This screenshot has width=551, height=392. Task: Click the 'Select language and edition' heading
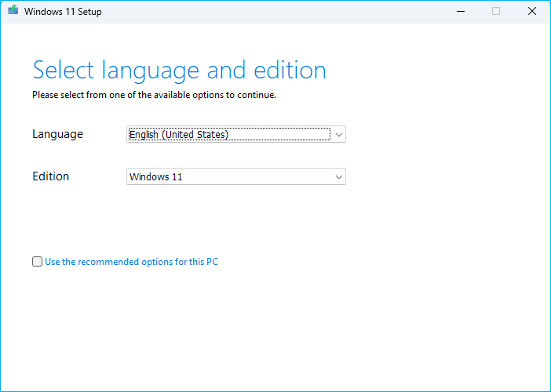tap(179, 71)
